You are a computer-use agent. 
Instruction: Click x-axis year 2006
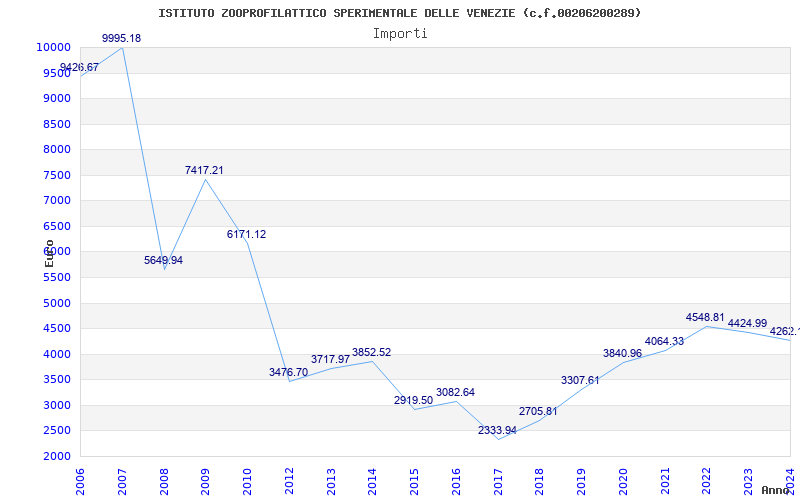click(x=81, y=482)
